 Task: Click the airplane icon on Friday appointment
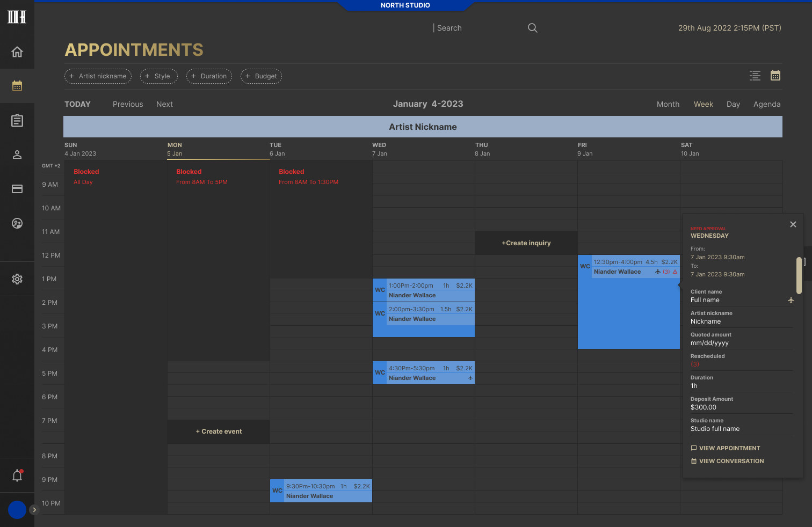pos(658,272)
